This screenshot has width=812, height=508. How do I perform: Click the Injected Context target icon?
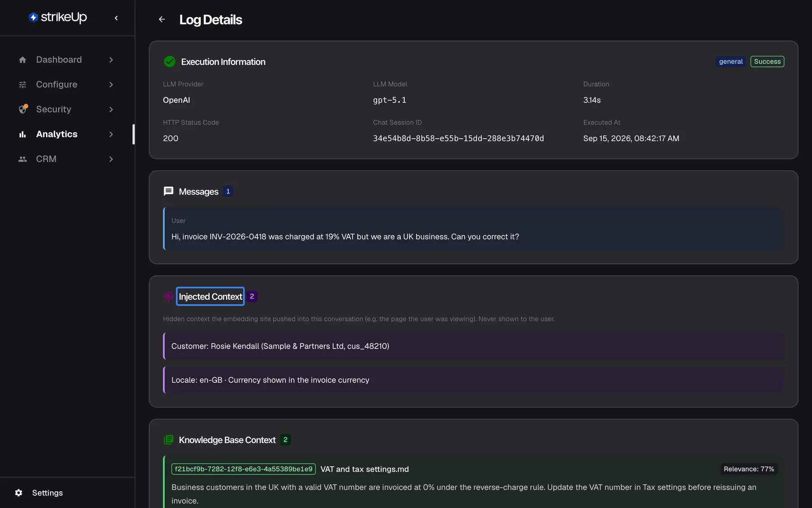click(168, 296)
